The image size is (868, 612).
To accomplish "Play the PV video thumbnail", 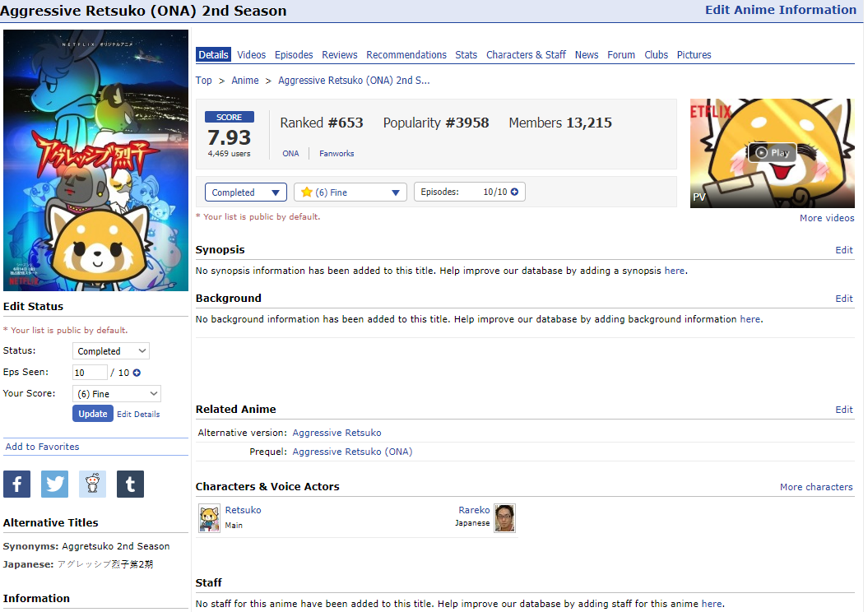I will [x=772, y=153].
